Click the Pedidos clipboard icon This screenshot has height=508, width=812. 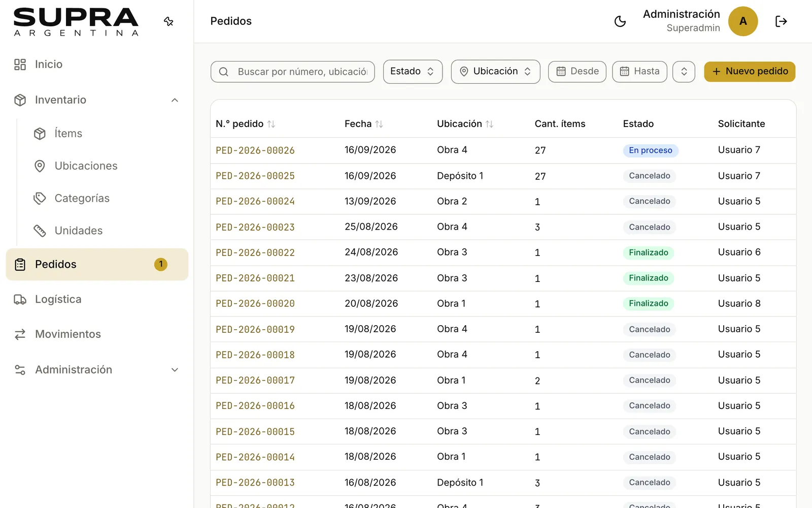point(20,265)
